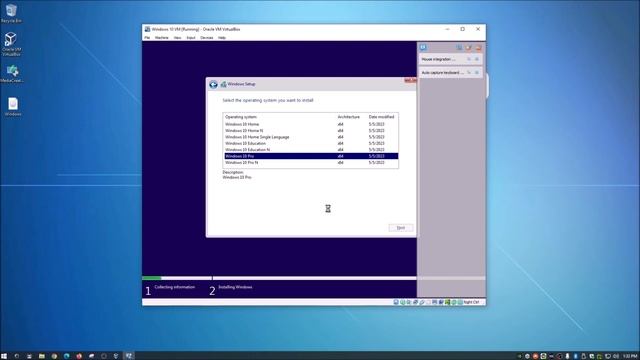Click the taskbar clock

tap(630, 356)
